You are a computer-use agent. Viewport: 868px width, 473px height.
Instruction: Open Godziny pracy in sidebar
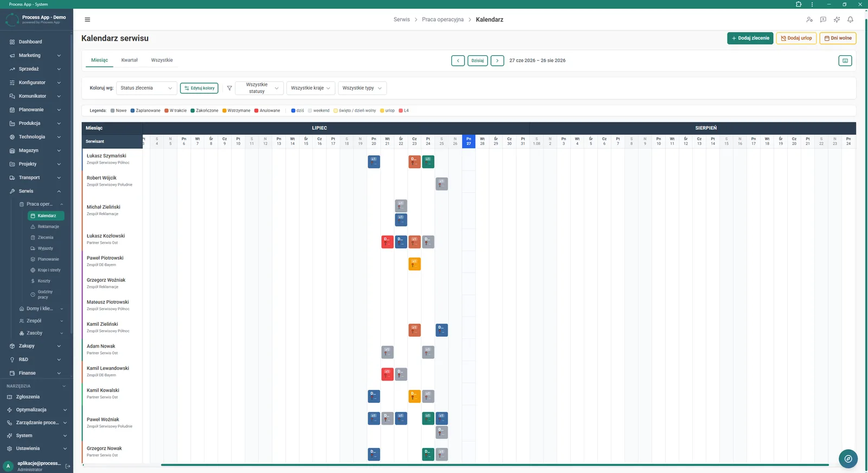click(46, 294)
